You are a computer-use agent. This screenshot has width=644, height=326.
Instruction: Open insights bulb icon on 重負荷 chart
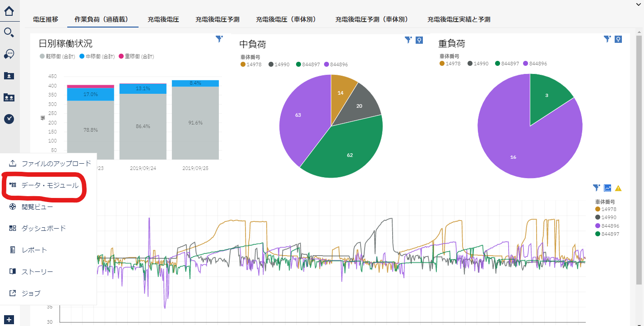[x=619, y=39]
